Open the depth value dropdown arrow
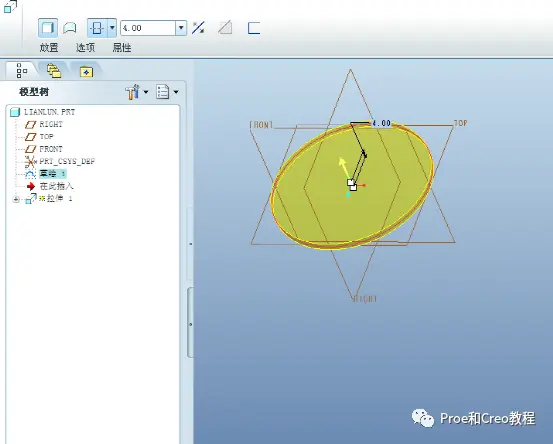The width and height of the screenshot is (553, 444). tap(181, 28)
